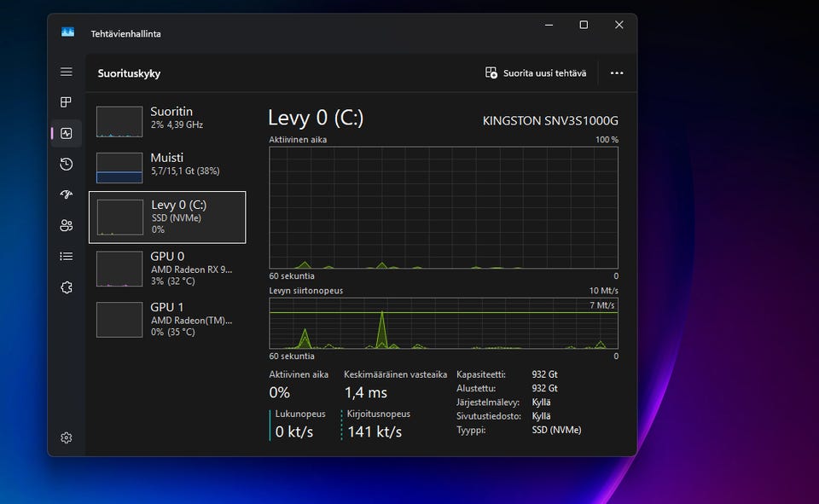The image size is (819, 504).
Task: Click the Task Manager app icon
Action: tap(68, 32)
